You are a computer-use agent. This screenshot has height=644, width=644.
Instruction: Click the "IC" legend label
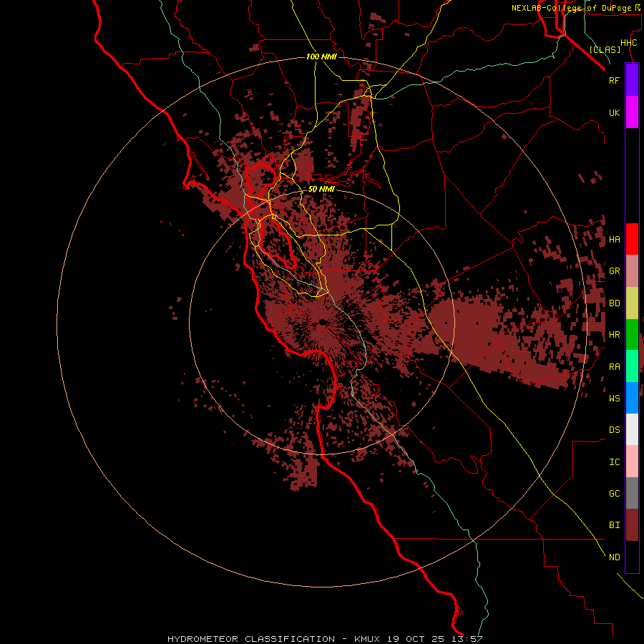pos(615,462)
